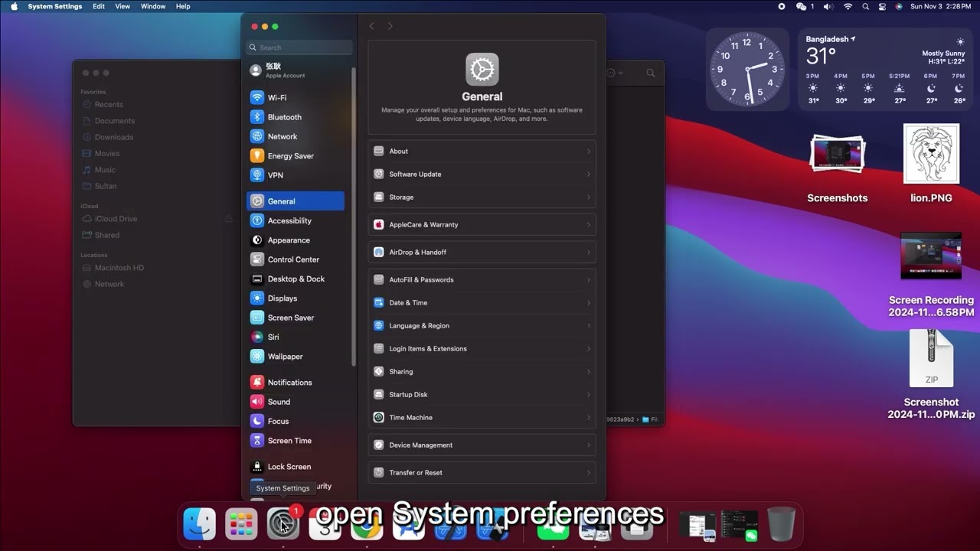Screen dimensions: 980x551
Task: Click System Settings icon in Dock
Action: click(283, 524)
